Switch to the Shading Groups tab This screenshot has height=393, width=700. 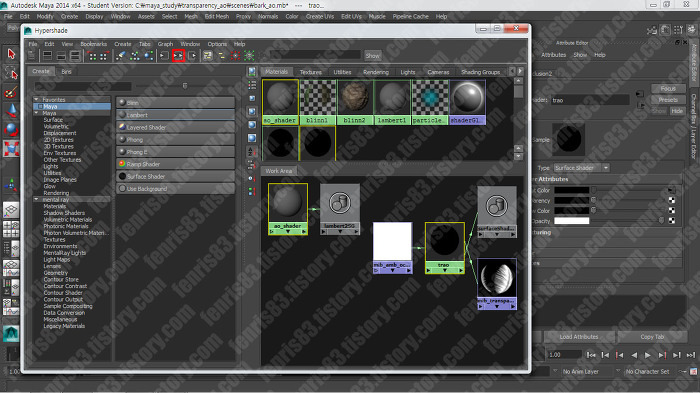(480, 72)
